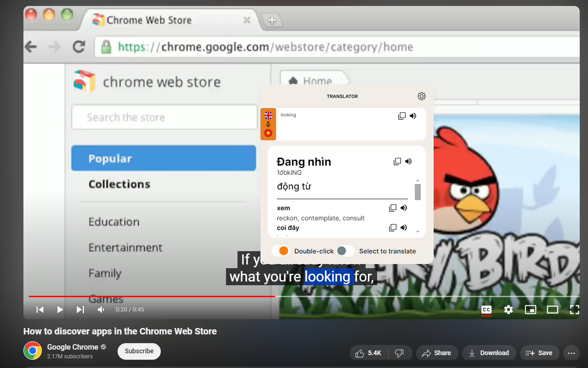Copy the "coi đây" translation entry
The image size is (588, 368).
[x=393, y=228]
